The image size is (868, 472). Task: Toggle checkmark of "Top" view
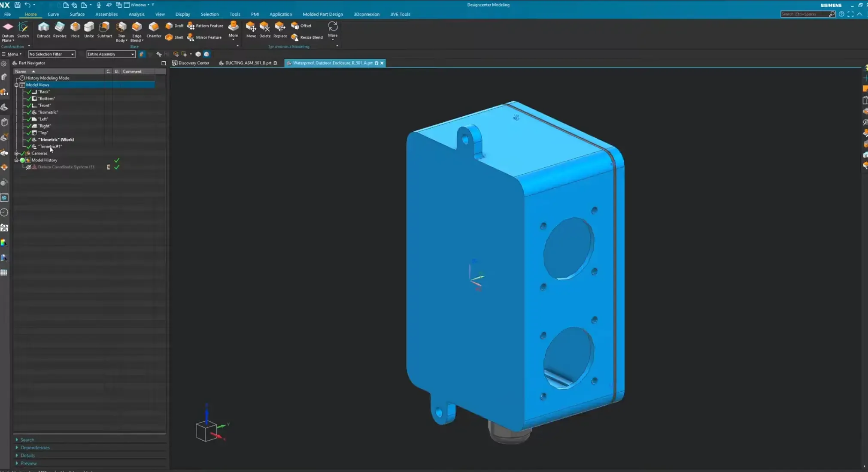pos(29,133)
